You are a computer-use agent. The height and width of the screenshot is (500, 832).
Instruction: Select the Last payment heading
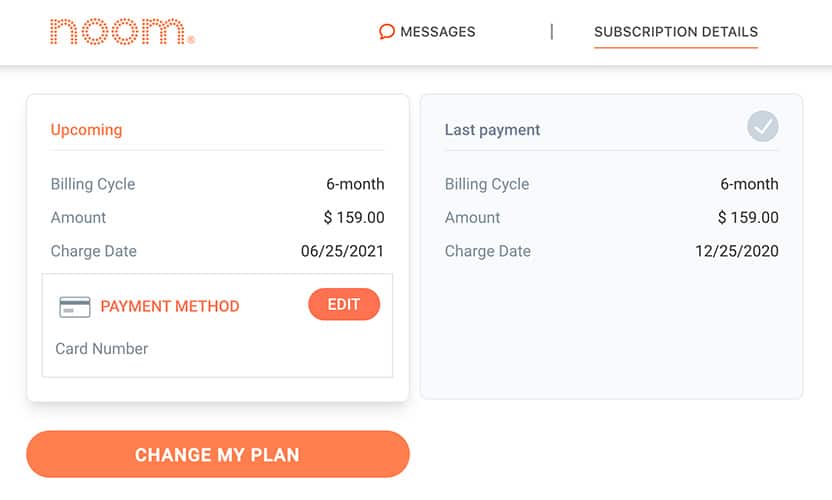pyautogui.click(x=492, y=130)
